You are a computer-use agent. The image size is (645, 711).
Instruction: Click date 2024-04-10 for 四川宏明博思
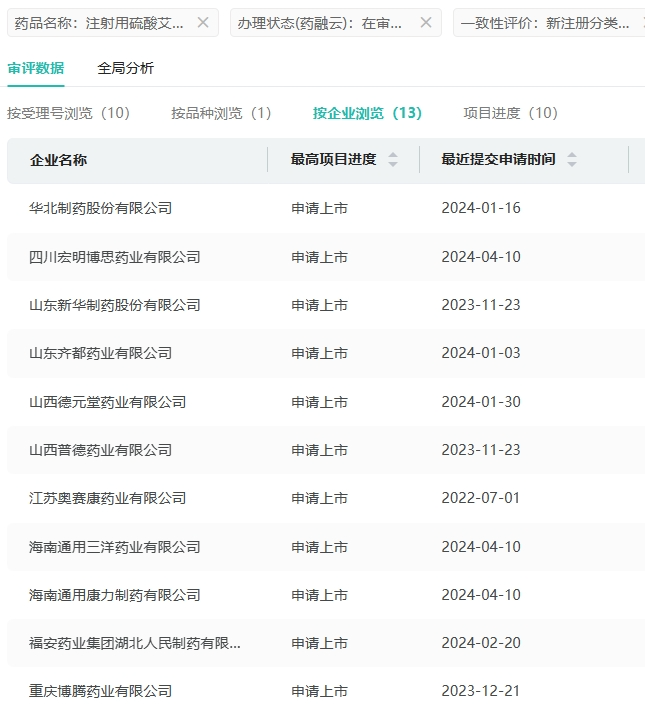tap(481, 257)
